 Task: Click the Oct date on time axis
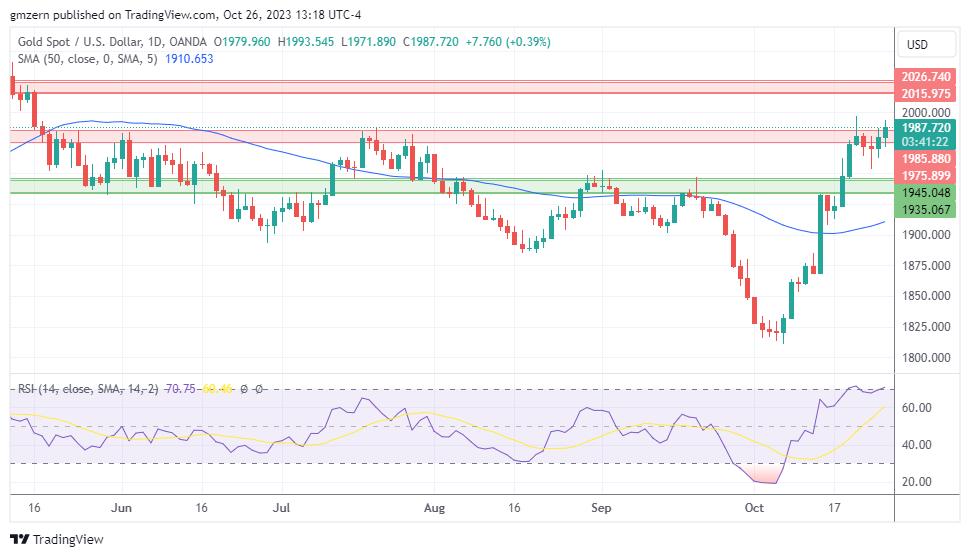(x=755, y=507)
